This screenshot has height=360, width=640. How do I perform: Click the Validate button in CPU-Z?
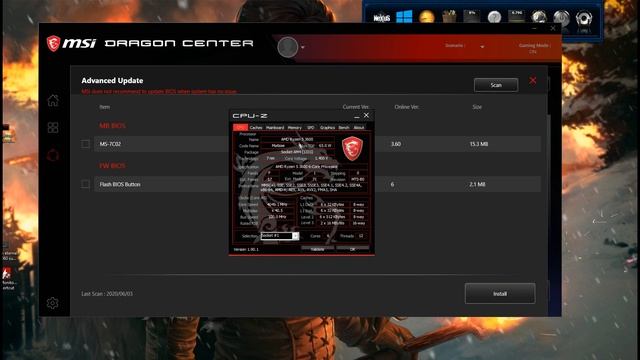coord(318,249)
